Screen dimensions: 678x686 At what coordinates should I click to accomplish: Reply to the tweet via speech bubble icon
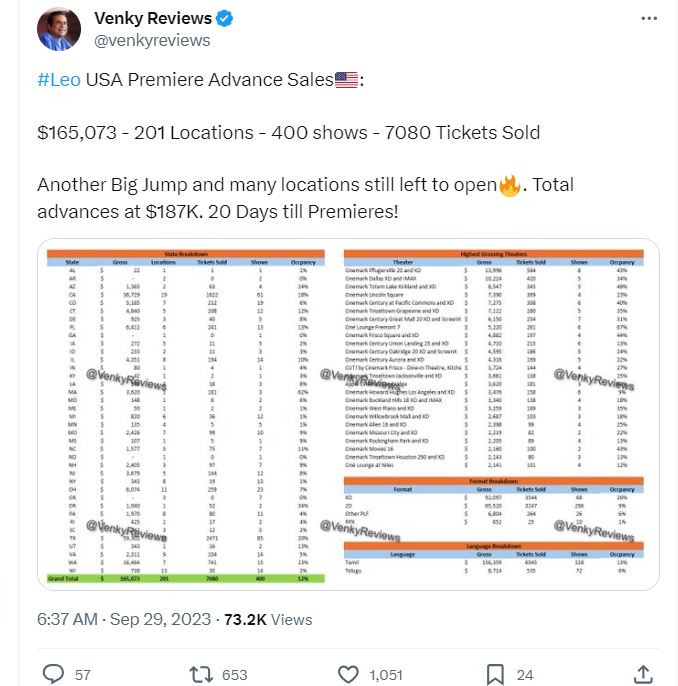[x=52, y=674]
